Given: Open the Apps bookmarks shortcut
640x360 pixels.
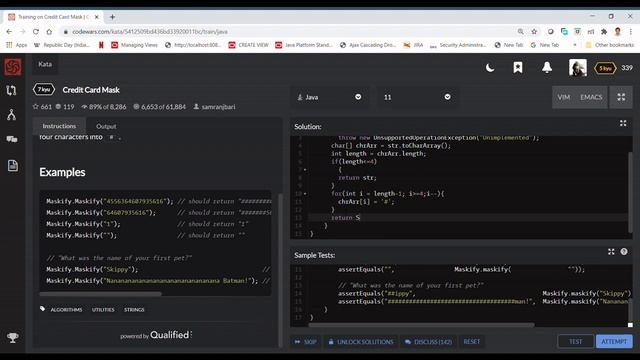Looking at the screenshot, I should pyautogui.click(x=17, y=45).
